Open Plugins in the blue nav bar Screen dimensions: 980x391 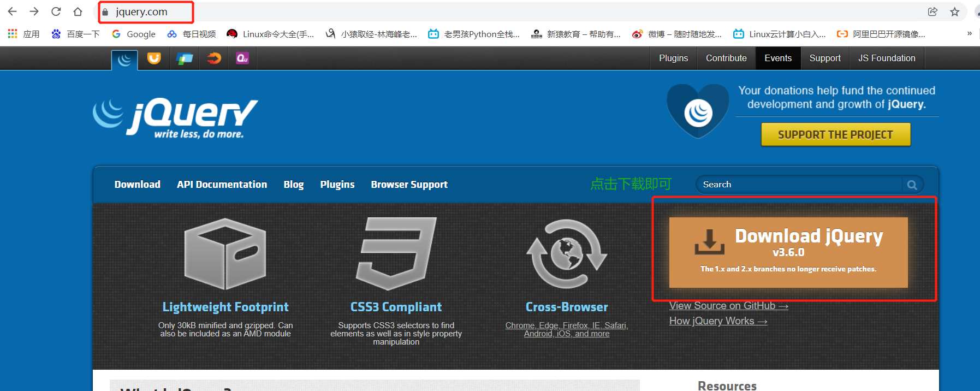[x=337, y=185]
